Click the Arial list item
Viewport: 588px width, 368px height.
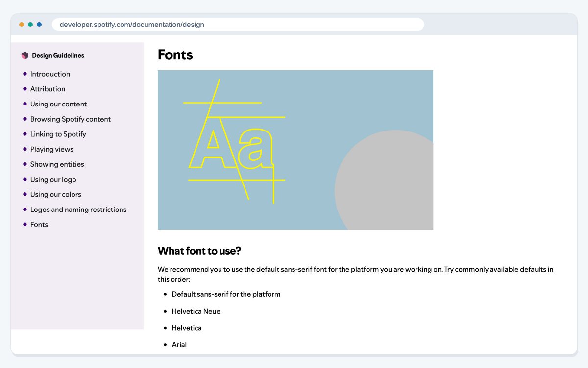click(x=179, y=345)
